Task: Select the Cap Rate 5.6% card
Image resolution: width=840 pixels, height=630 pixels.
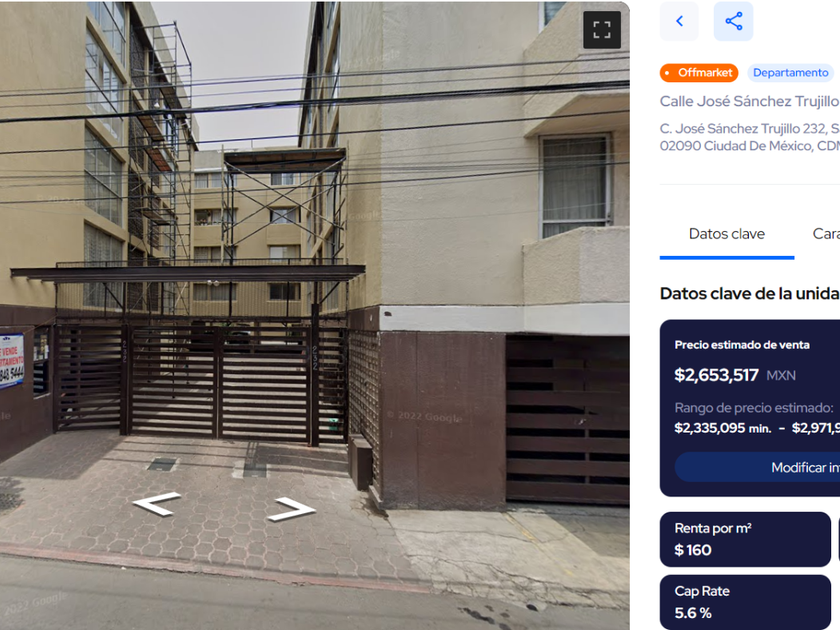Action: (745, 602)
